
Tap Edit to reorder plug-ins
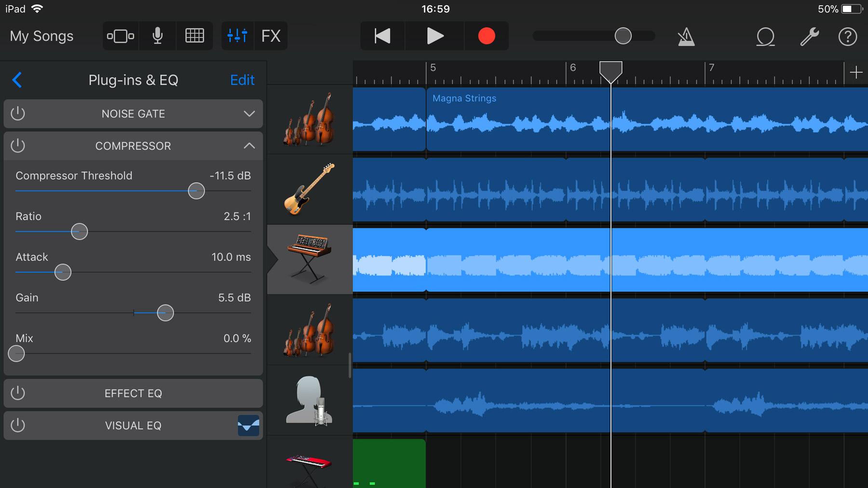pos(242,80)
